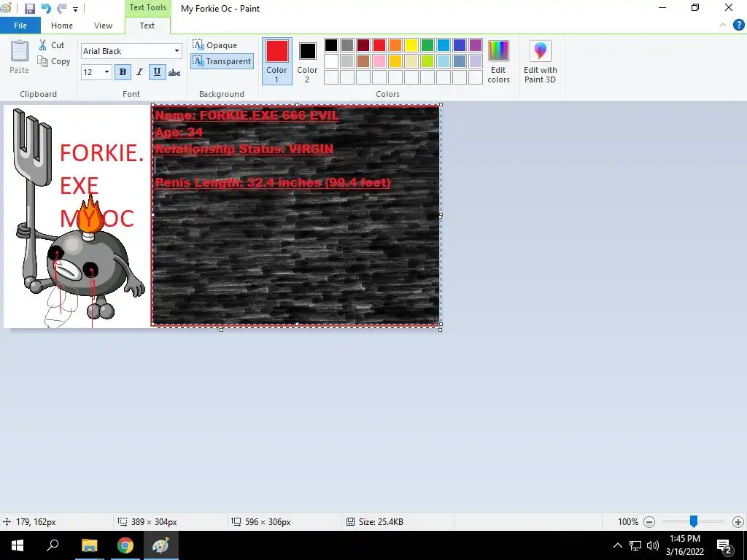Pick the yellow color swatch
This screenshot has width=747, height=560.
(x=411, y=45)
